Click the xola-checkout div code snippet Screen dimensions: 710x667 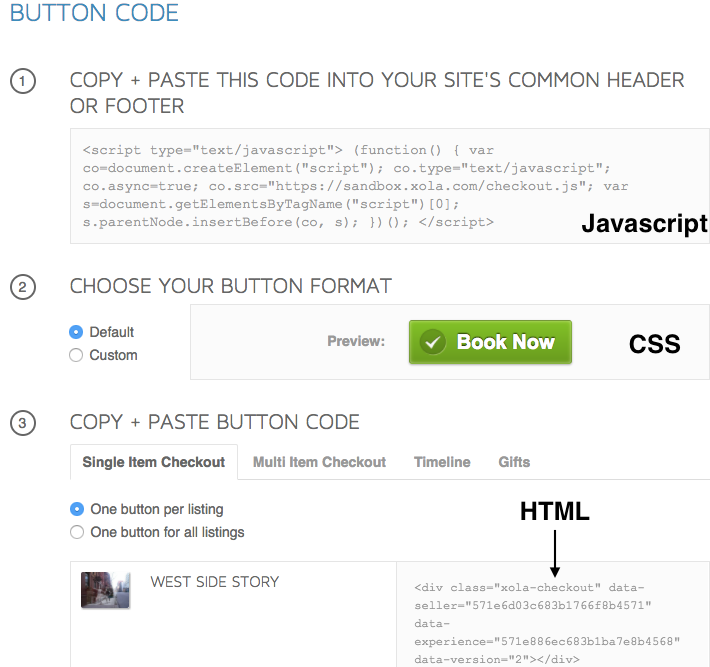tap(547, 624)
